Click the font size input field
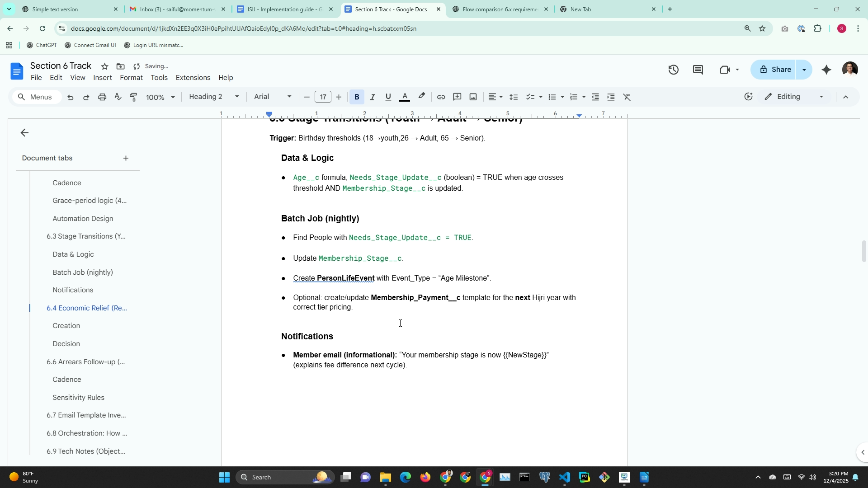Screen dimensions: 868x488 coord(323,97)
